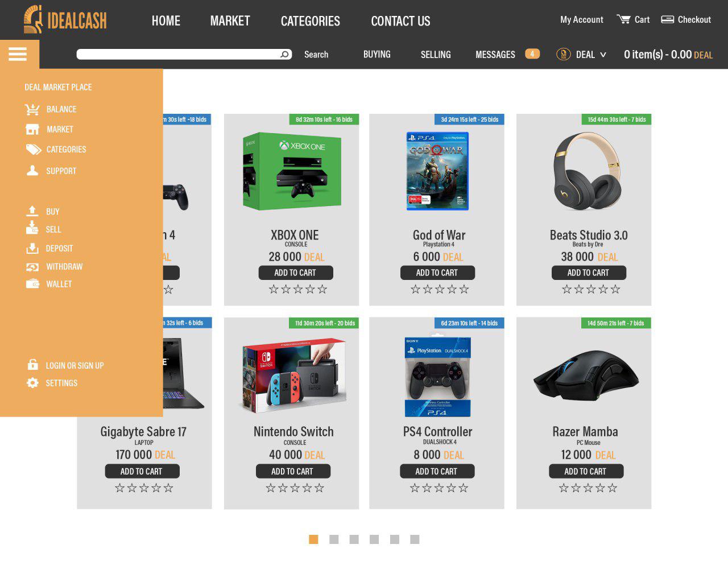The width and height of the screenshot is (728, 569).
Task: Go to Contact Us in the menu
Action: [x=400, y=21]
